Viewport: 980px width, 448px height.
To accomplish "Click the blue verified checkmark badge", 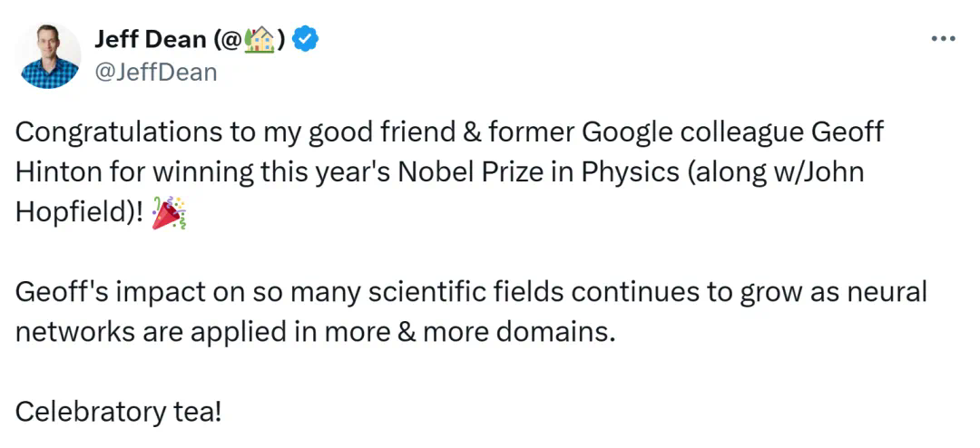I will pos(309,39).
